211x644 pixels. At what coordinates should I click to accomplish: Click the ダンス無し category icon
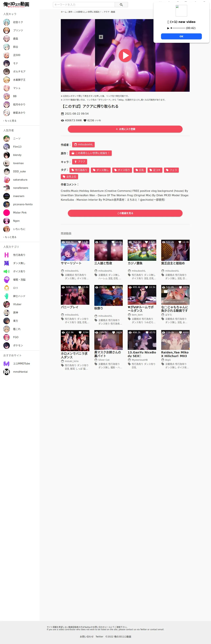pyautogui.click(x=7, y=263)
